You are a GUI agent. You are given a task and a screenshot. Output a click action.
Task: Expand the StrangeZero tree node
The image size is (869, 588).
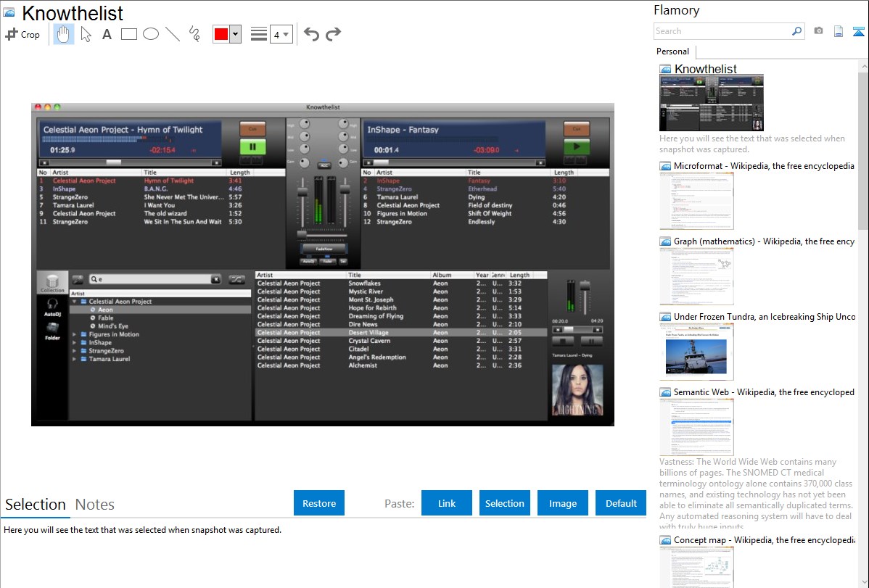point(75,351)
